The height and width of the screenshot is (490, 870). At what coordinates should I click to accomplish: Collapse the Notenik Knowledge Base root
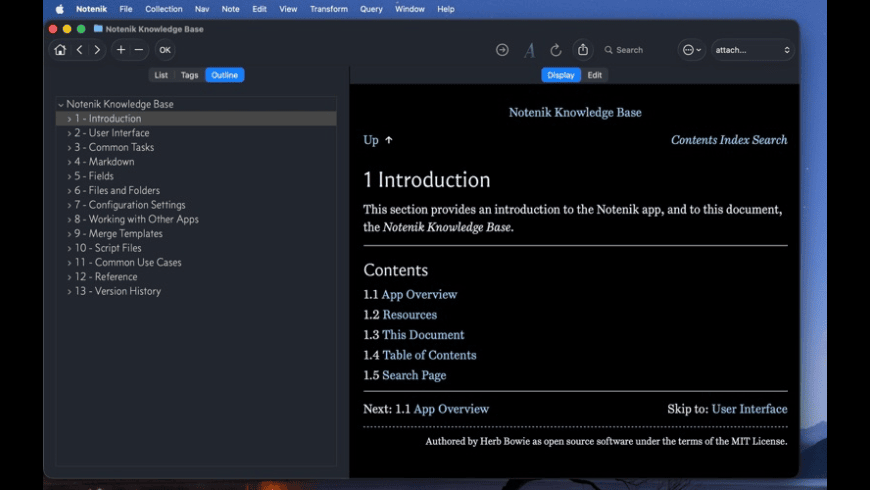pos(60,104)
